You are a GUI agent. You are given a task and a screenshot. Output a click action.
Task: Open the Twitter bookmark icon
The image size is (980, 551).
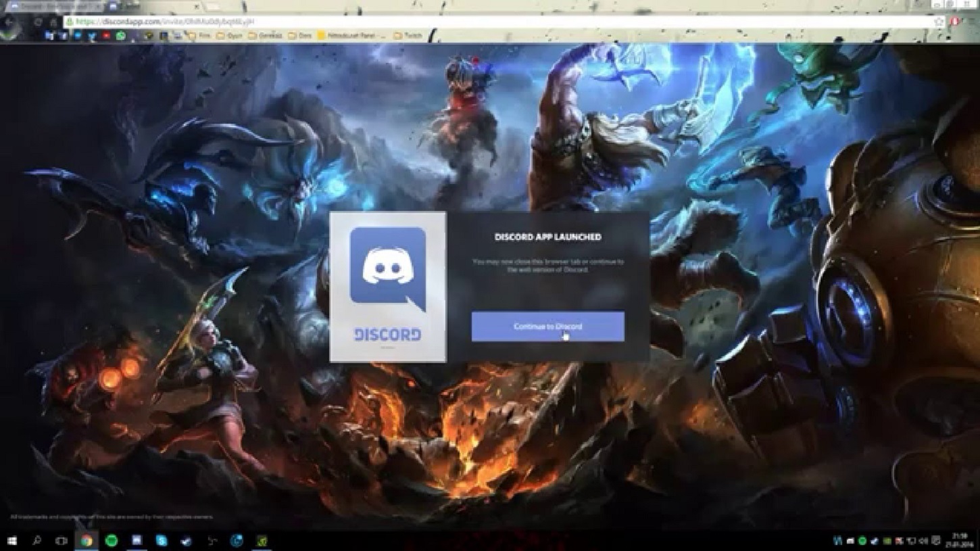coord(92,35)
